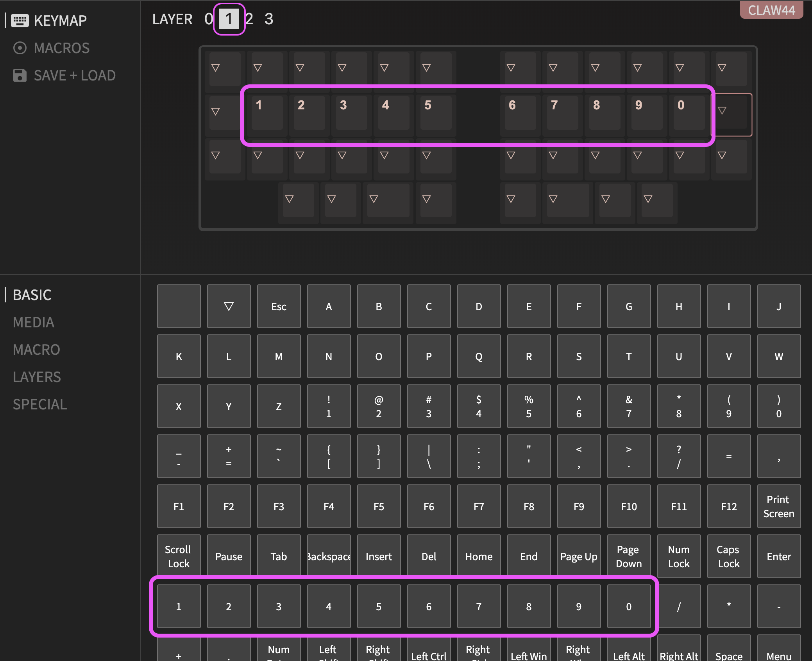812x661 pixels.
Task: Choose the Print Screen keycode
Action: (778, 506)
